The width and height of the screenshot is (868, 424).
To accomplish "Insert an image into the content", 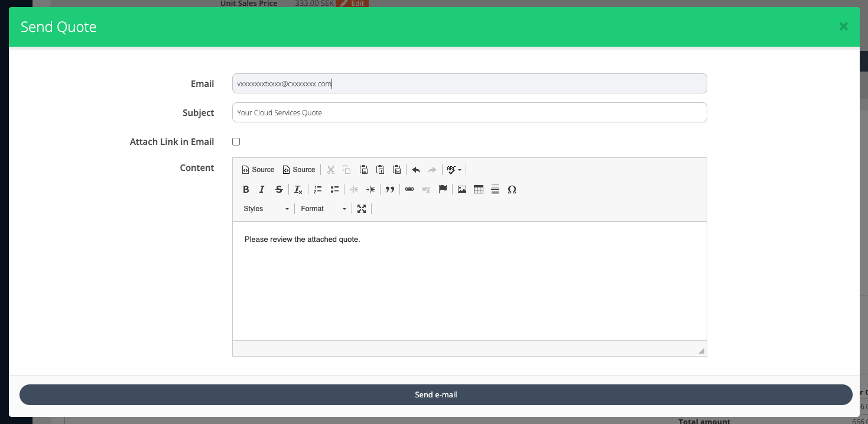I will [x=462, y=190].
